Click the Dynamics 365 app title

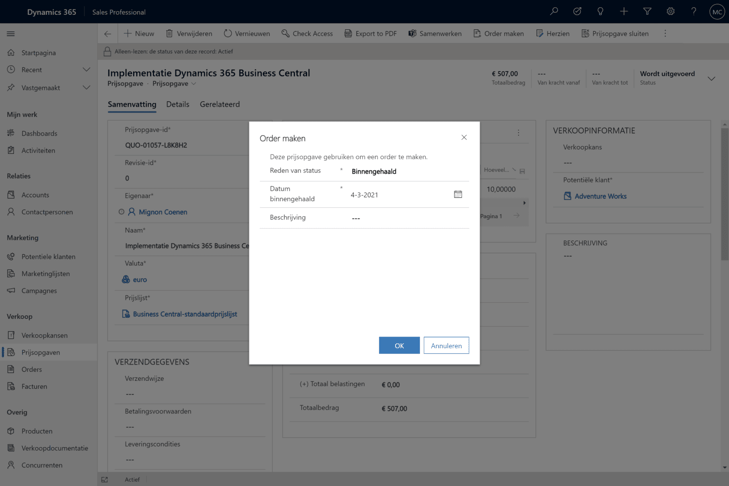[51, 12]
